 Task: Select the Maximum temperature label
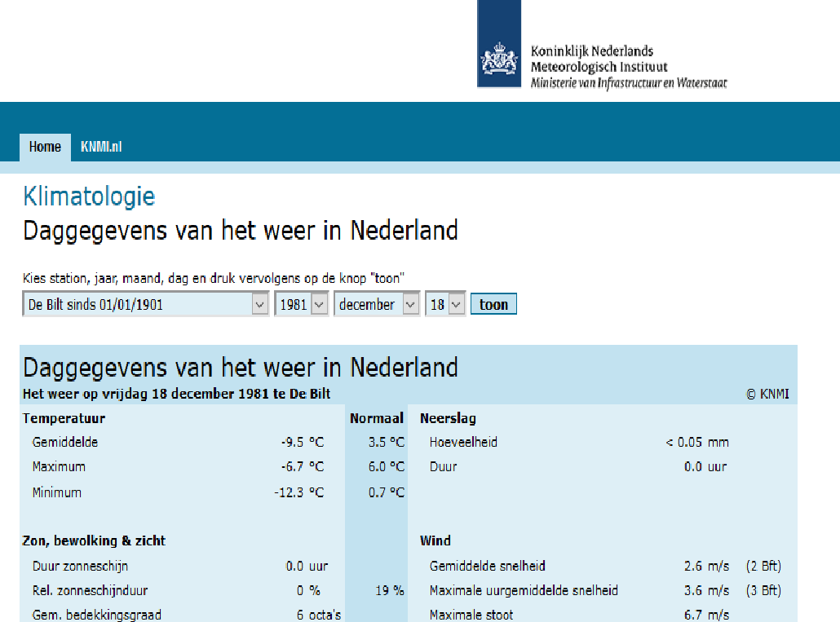[x=59, y=467]
